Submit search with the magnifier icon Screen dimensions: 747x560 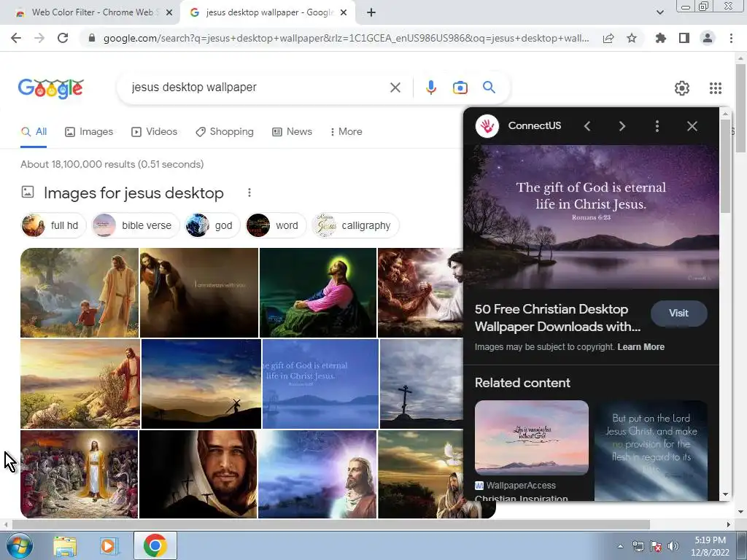[x=489, y=87]
